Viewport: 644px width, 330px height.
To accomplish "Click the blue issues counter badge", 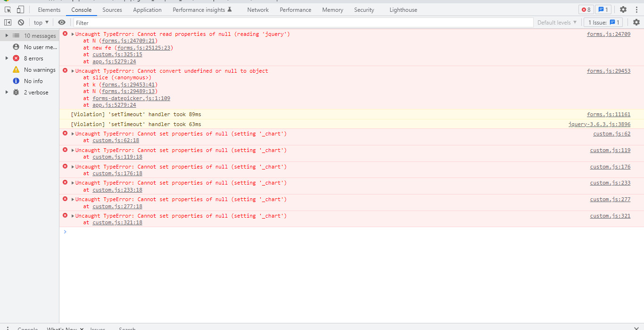I will pos(603,9).
